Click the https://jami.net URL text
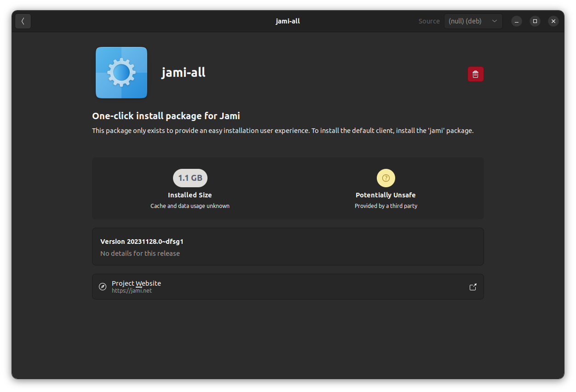 (132, 290)
